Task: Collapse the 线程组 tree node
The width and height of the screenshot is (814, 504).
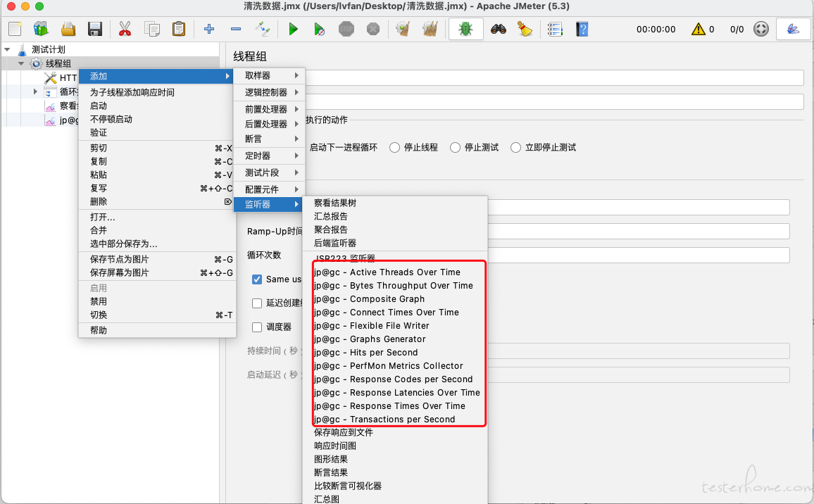Action: [x=21, y=63]
